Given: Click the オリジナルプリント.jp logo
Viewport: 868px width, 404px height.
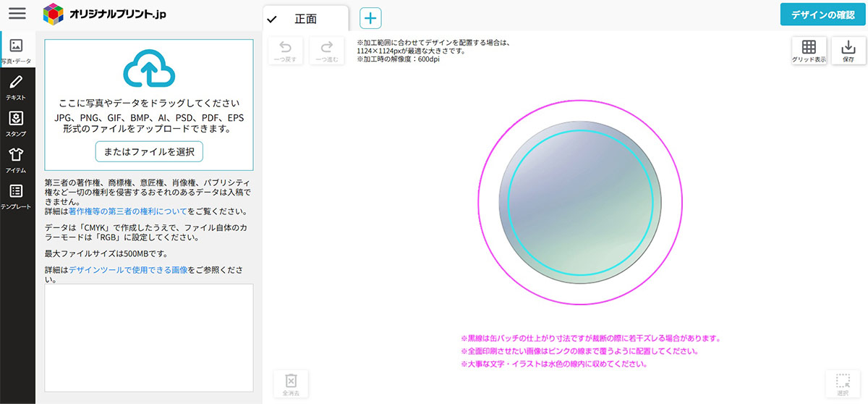Looking at the screenshot, I should click(x=104, y=13).
